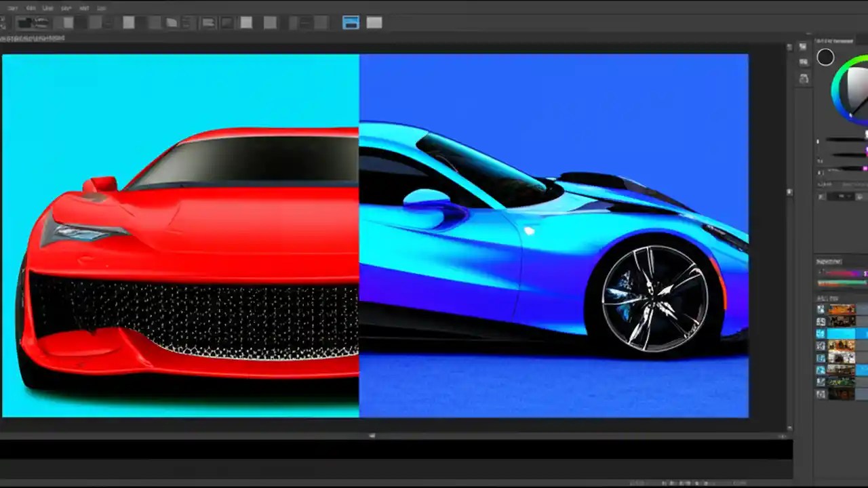Toggle visibility of the green foliage layer
868x488 pixels.
pyautogui.click(x=821, y=381)
